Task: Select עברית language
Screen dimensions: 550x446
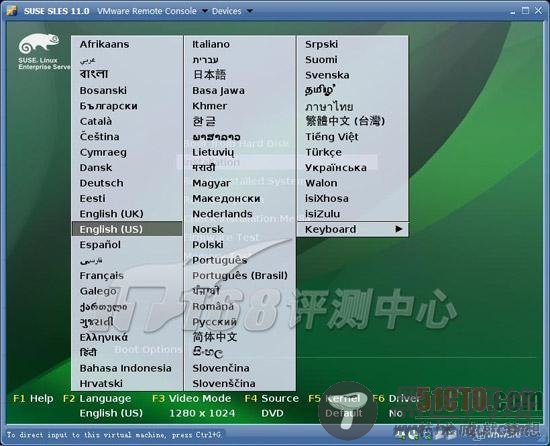Action: 206,60
